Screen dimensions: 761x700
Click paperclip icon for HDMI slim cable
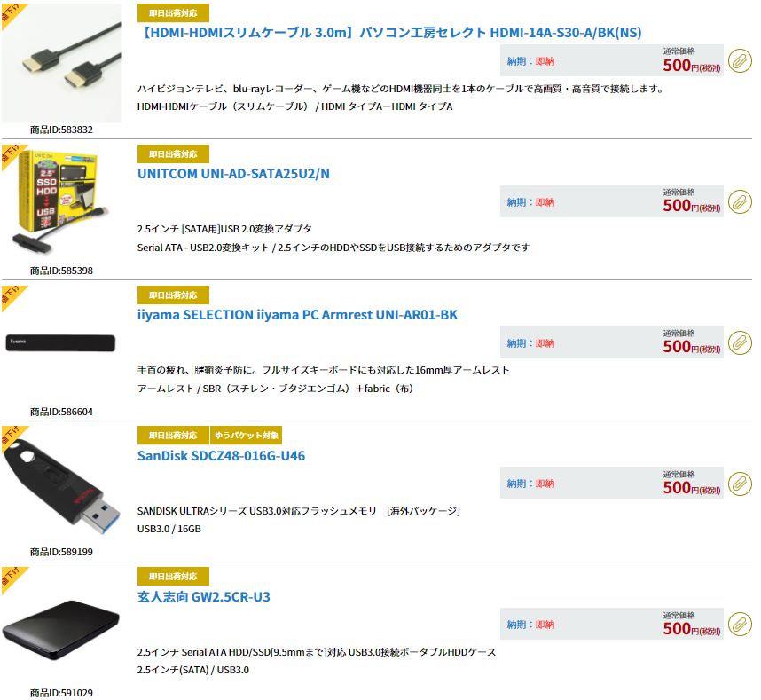click(x=740, y=61)
